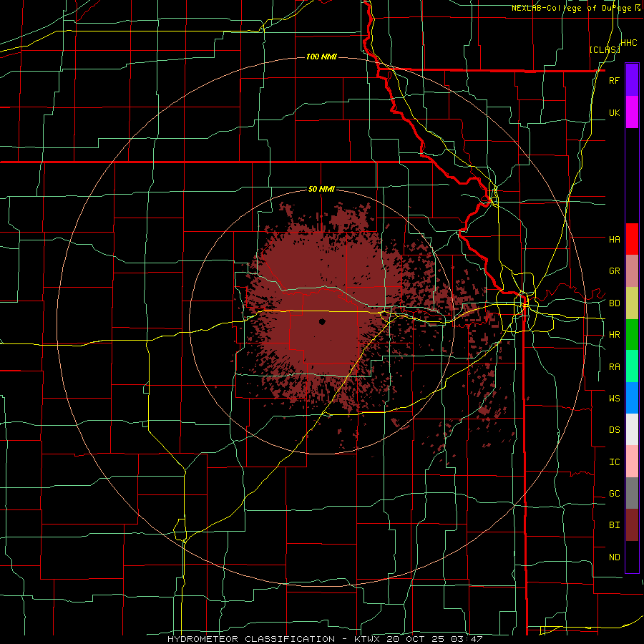The image size is (644, 644).
Task: Select the GR pink legend swatch
Action: tap(632, 271)
